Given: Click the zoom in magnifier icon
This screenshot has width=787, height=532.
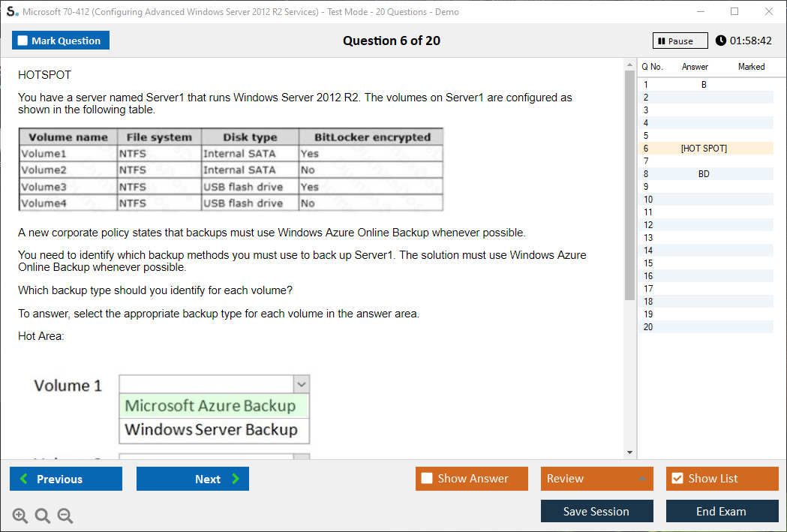Looking at the screenshot, I should tap(20, 515).
